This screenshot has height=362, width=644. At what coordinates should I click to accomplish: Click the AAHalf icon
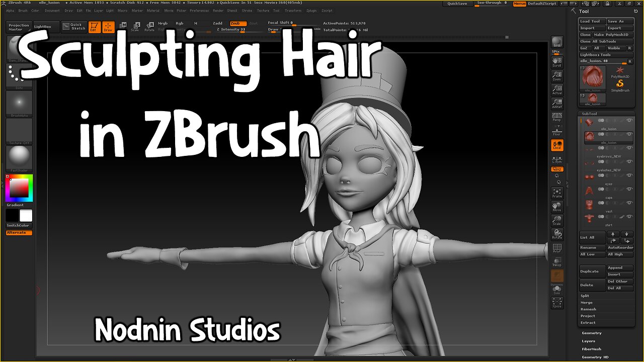(557, 103)
